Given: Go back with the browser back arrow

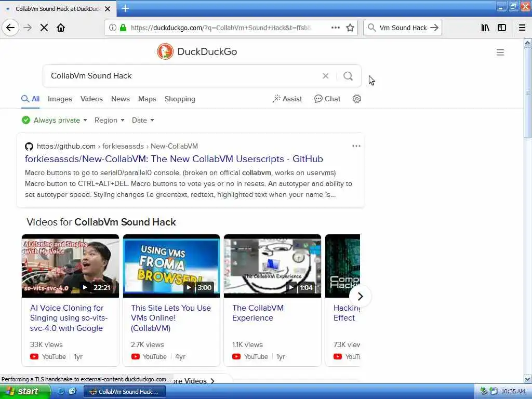Looking at the screenshot, I should pos(10,28).
